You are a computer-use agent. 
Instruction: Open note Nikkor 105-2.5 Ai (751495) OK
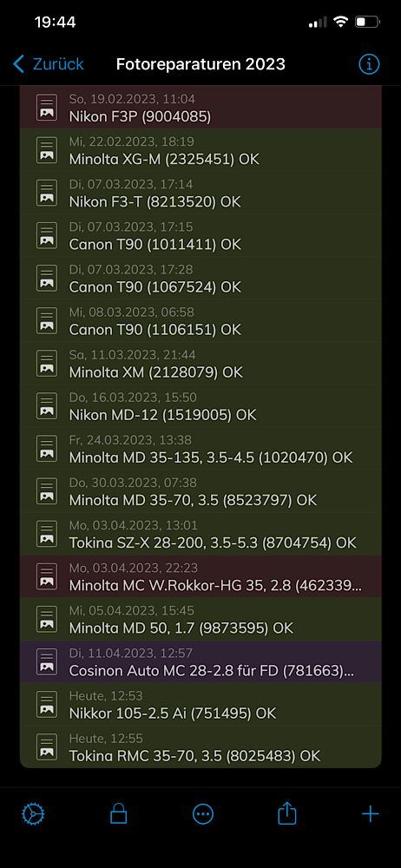(200, 704)
